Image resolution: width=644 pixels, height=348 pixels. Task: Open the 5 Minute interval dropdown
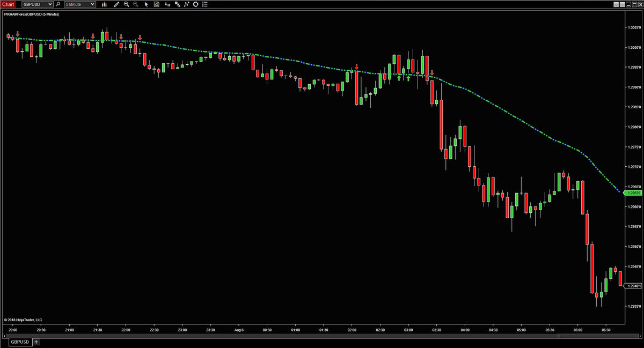pyautogui.click(x=80, y=4)
